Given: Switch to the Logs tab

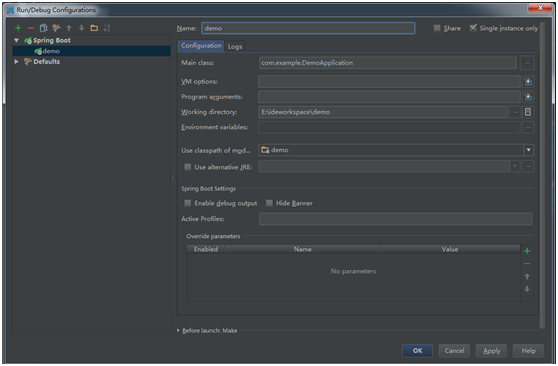Looking at the screenshot, I should 235,46.
